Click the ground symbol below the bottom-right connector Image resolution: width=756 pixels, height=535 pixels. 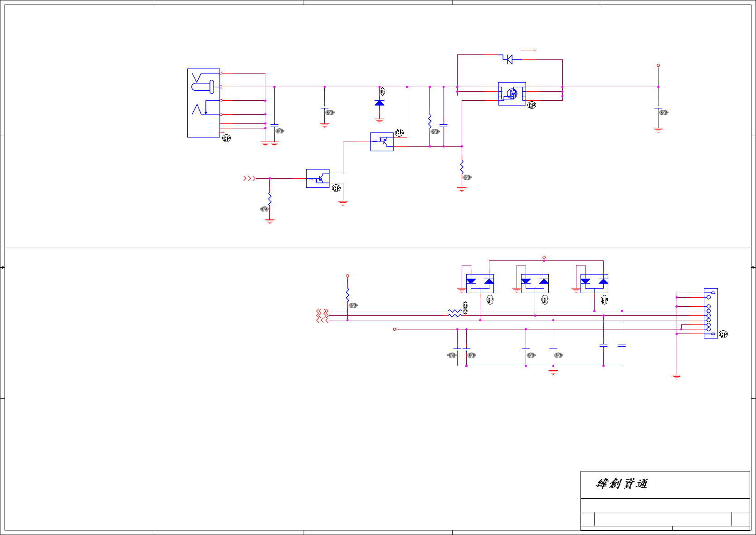point(677,377)
